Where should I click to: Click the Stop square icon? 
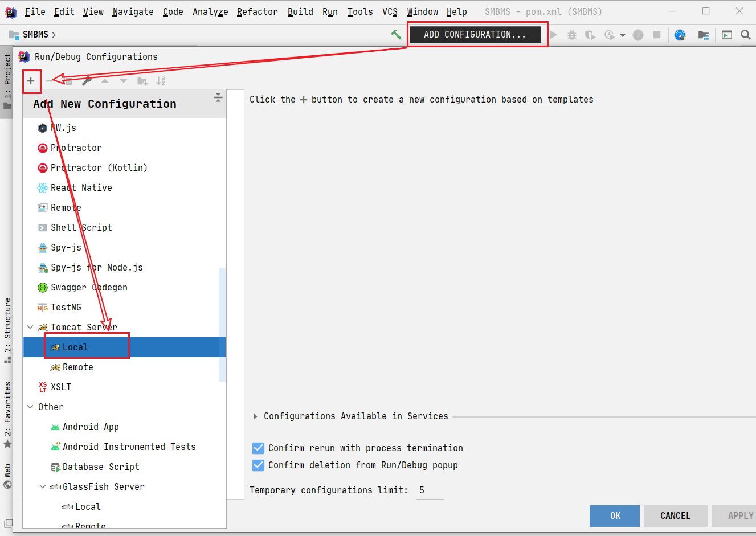pyautogui.click(x=656, y=35)
